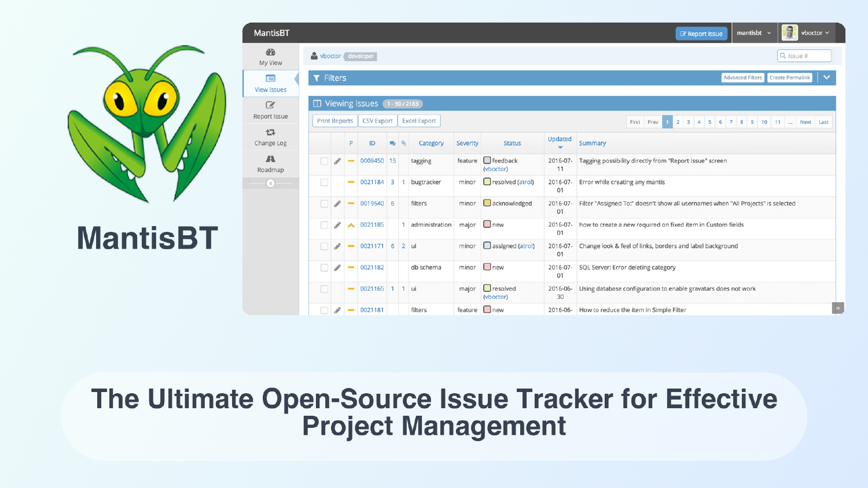Jump to page 2 of the issue list
Image resolution: width=868 pixels, height=488 pixels.
678,121
